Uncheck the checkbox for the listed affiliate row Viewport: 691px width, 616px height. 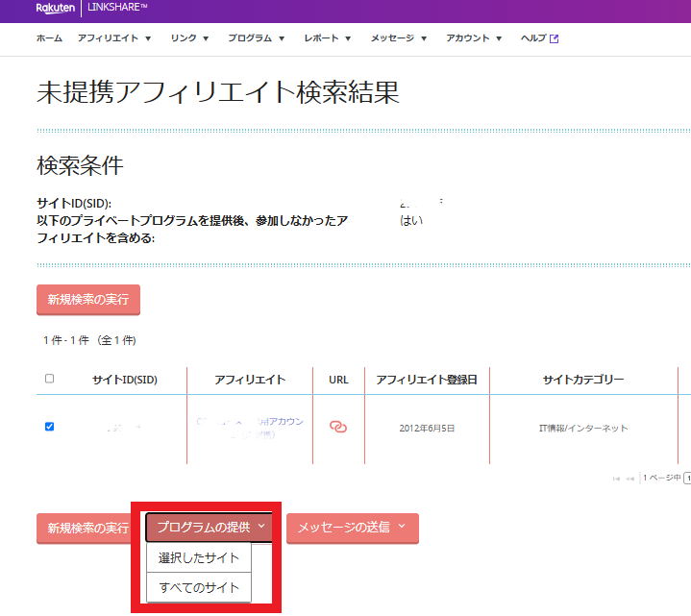50,427
